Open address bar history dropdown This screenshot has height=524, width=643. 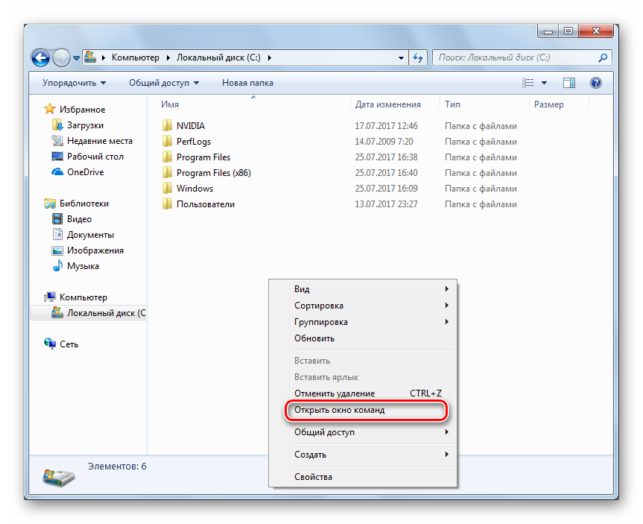point(401,58)
